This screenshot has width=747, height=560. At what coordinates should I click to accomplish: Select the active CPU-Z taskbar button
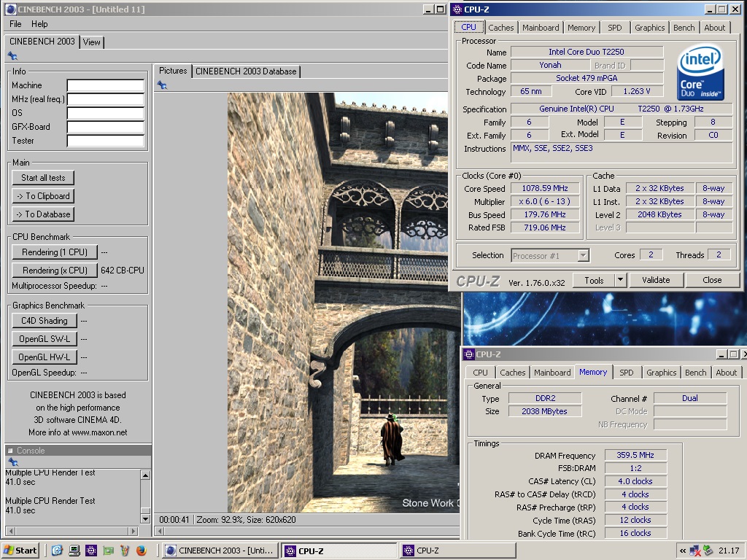pyautogui.click(x=339, y=551)
